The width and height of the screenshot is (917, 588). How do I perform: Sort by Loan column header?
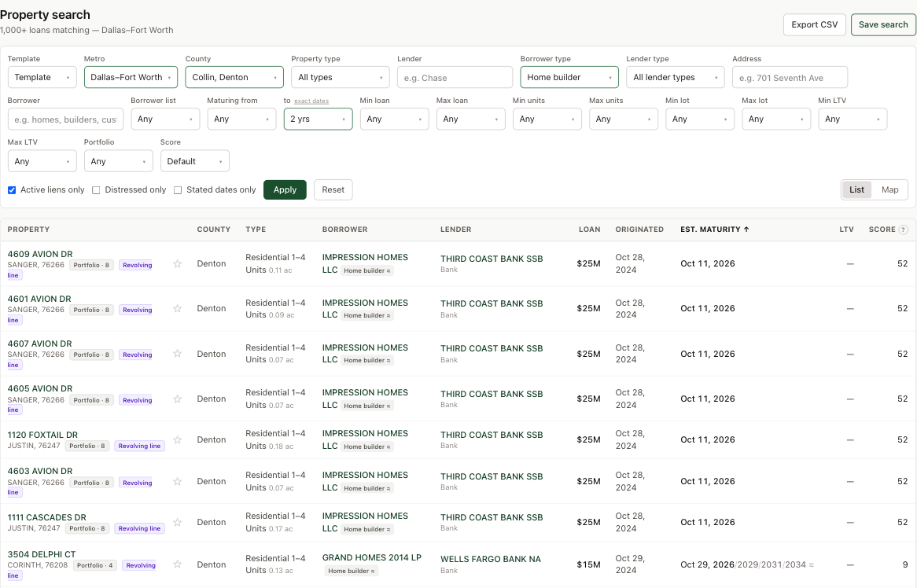tap(590, 230)
